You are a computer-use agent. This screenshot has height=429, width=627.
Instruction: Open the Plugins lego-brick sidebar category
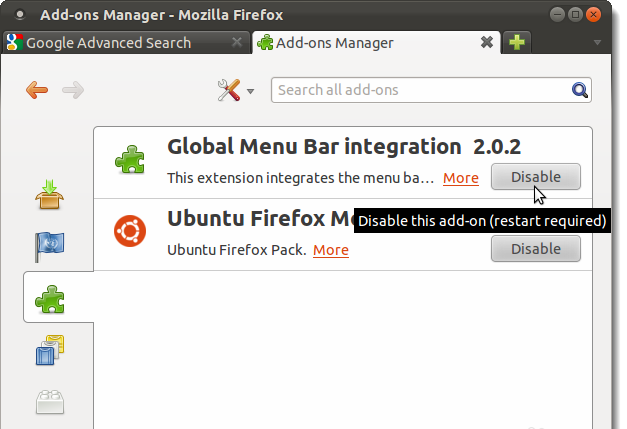pos(50,403)
